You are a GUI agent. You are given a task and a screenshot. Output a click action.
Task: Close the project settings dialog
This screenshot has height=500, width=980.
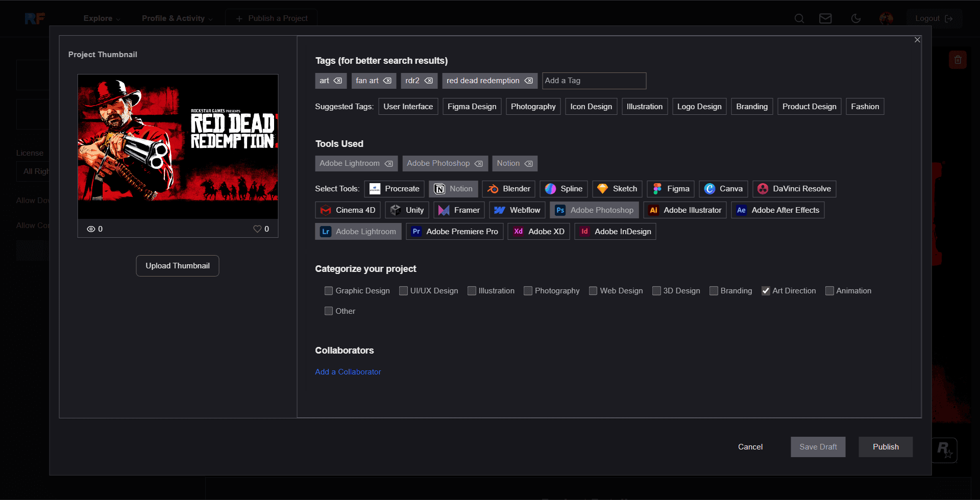(x=917, y=40)
